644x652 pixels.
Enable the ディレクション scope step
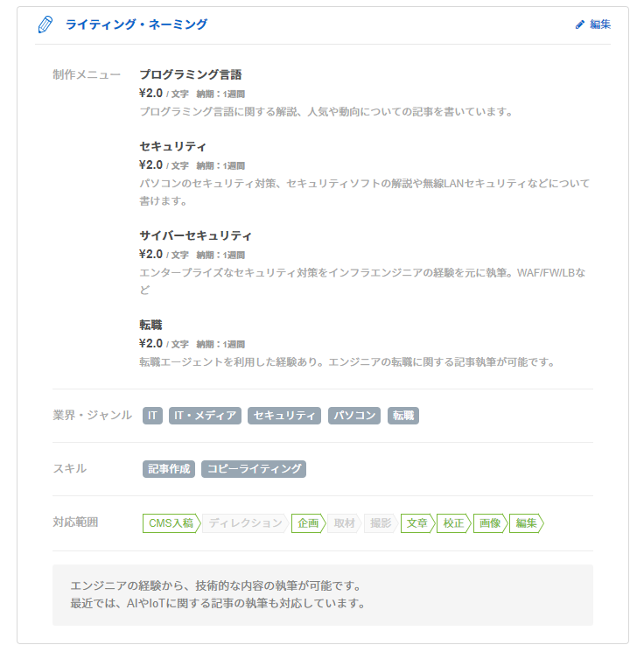click(x=245, y=523)
